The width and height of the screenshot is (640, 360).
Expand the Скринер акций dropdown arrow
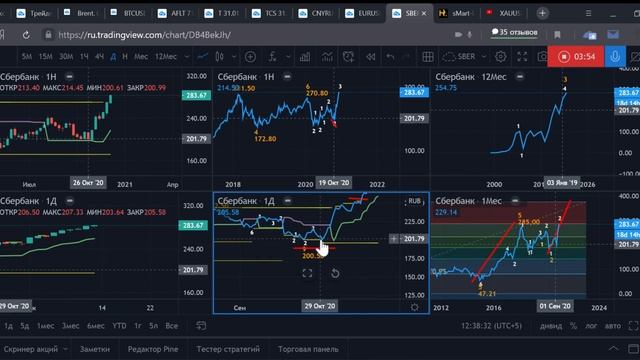pyautogui.click(x=65, y=349)
